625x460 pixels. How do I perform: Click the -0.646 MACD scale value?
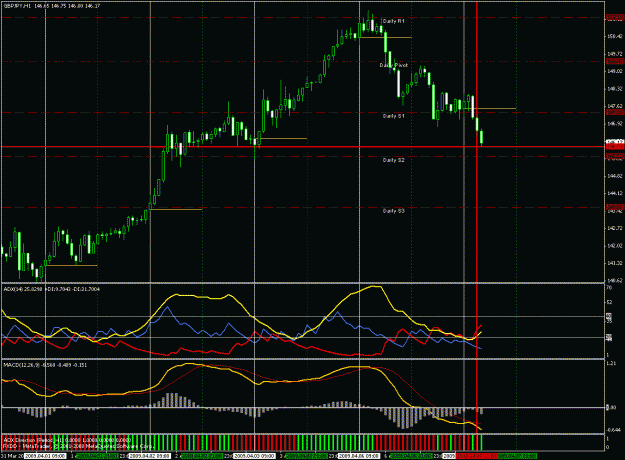614,430
